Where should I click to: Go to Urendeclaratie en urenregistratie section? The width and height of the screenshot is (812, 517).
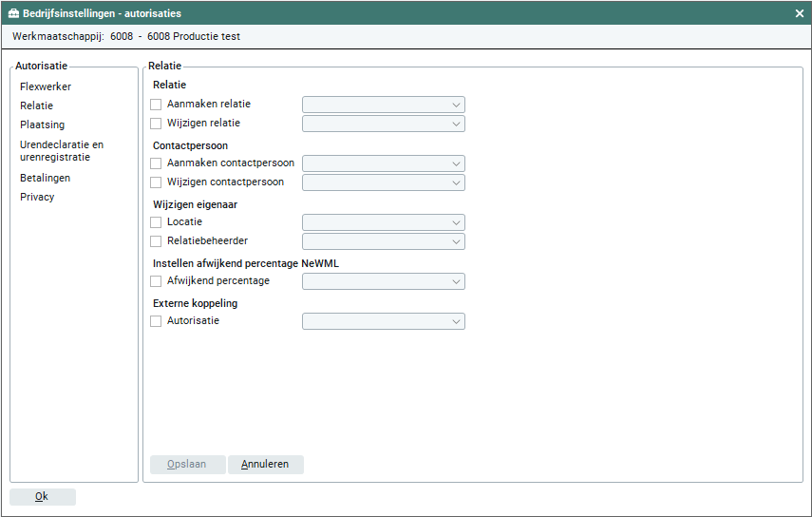coord(62,151)
